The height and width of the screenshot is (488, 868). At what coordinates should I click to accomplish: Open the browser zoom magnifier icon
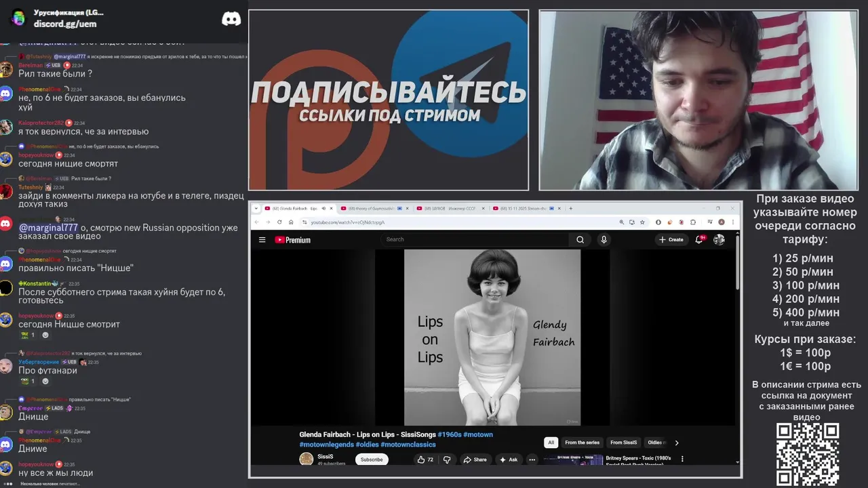point(621,222)
